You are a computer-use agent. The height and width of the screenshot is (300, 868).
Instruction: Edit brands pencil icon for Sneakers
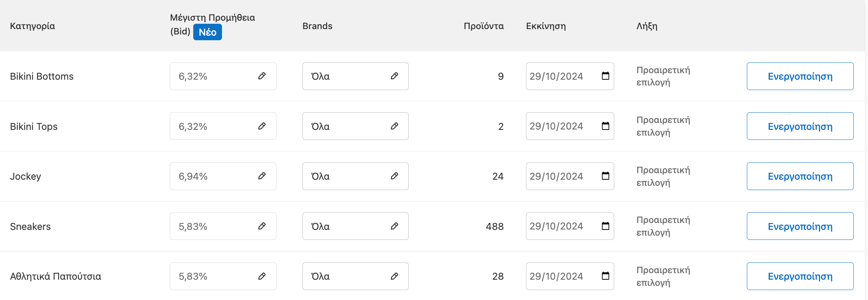(395, 226)
